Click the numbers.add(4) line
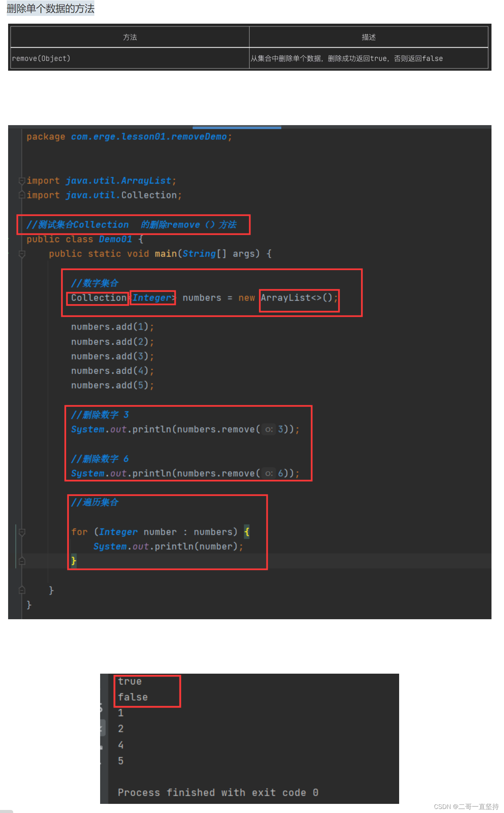This screenshot has width=504, height=813. [112, 371]
